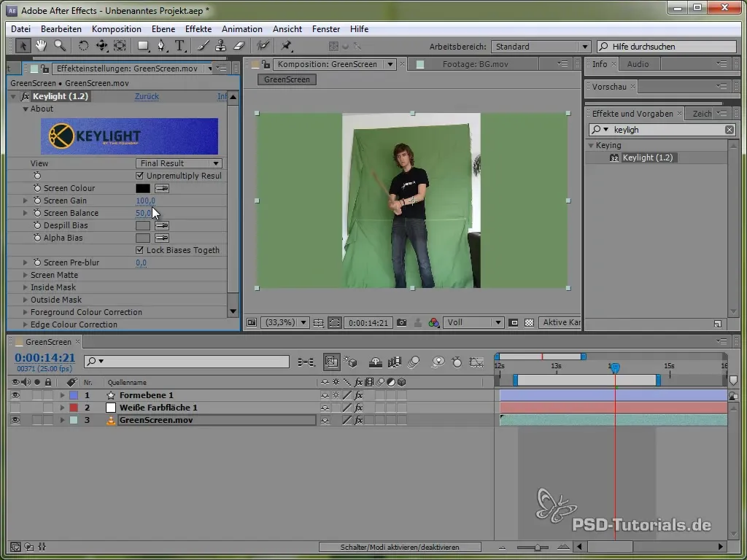Toggle Live Update in timeline
The height and width of the screenshot is (560, 747).
331,362
